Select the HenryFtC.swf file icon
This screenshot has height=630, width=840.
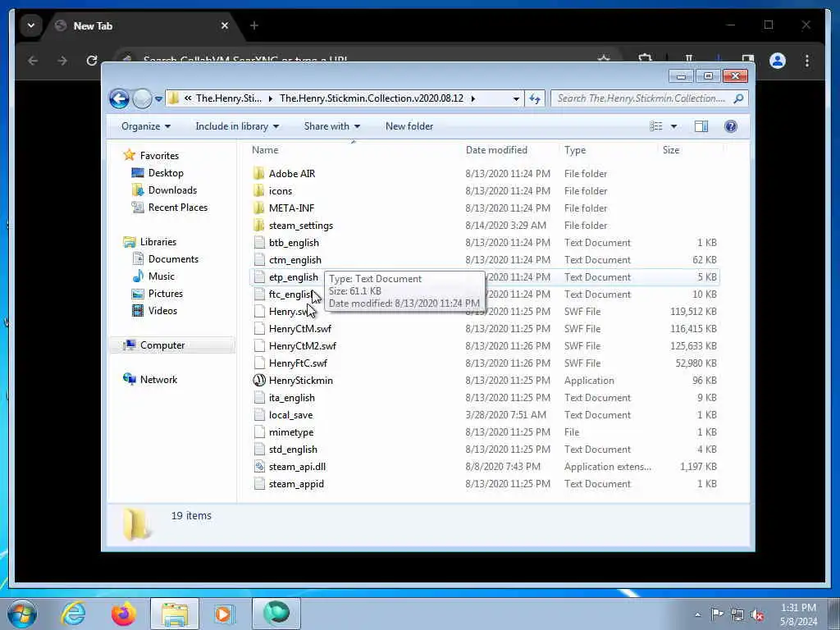coord(259,363)
